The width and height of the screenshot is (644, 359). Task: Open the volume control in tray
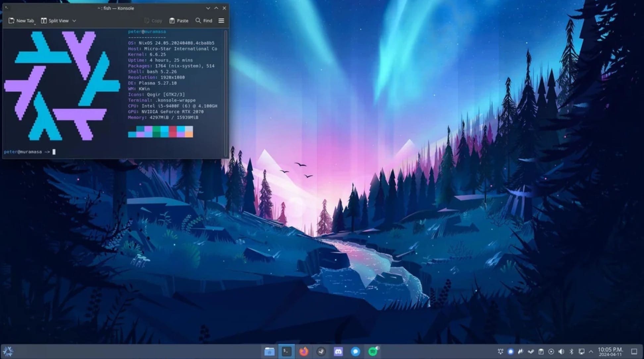point(561,351)
